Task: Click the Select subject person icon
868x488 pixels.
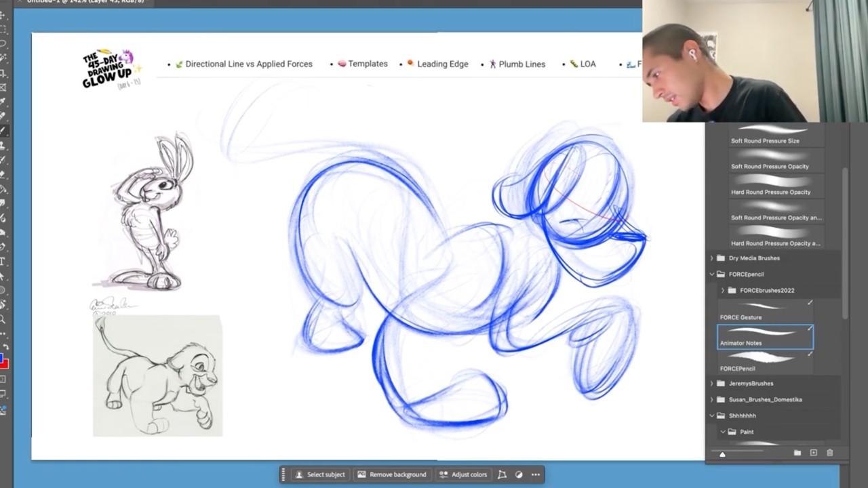Action: (x=299, y=474)
